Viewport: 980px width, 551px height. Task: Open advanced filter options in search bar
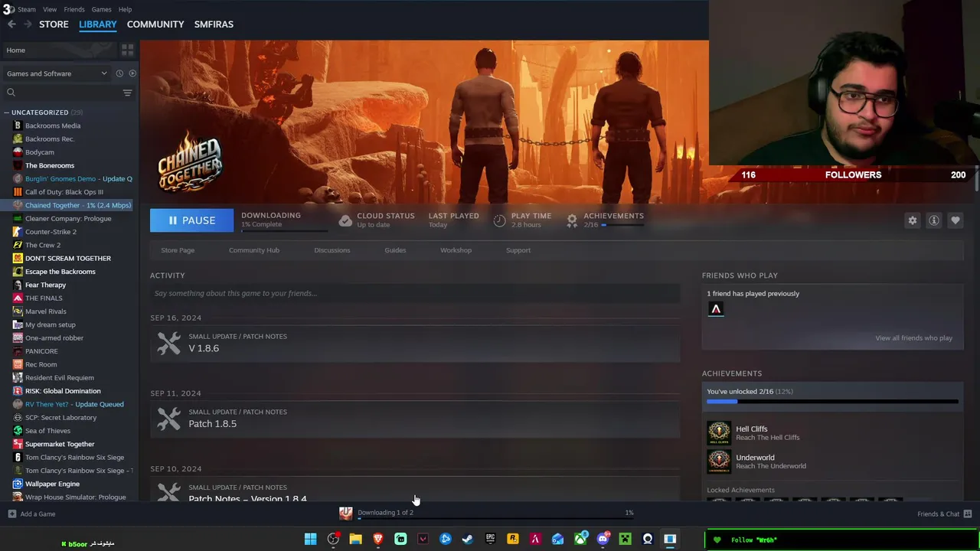click(x=127, y=93)
